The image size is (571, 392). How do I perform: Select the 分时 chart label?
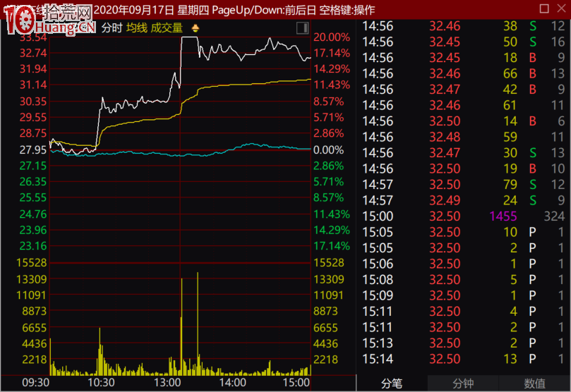tap(112, 28)
